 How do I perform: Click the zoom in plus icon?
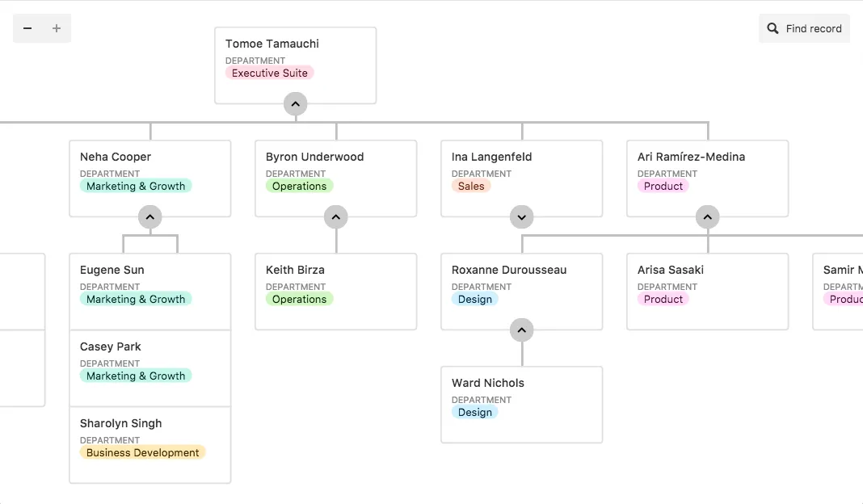click(57, 28)
